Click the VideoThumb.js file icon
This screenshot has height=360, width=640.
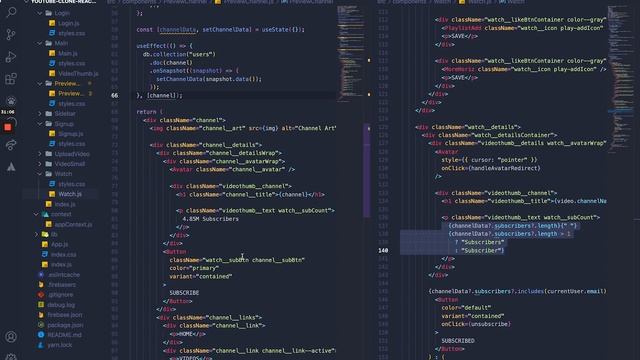pyautogui.click(x=52, y=73)
